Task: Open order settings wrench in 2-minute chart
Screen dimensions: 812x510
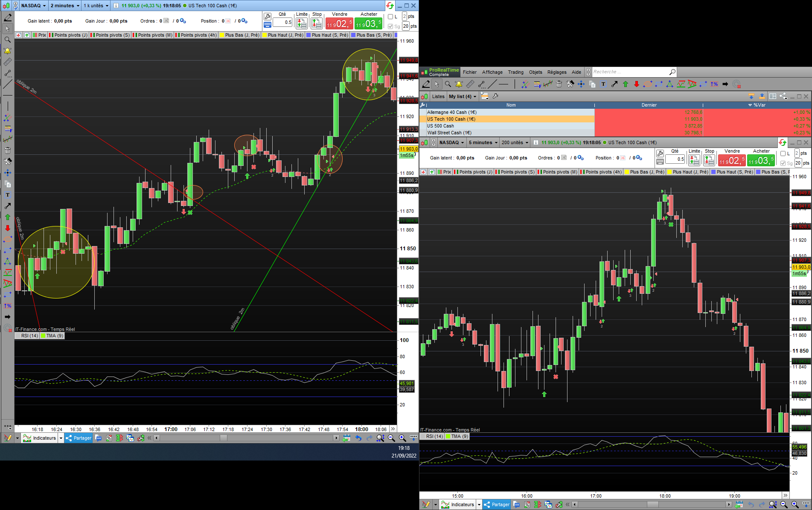Action: (x=268, y=17)
